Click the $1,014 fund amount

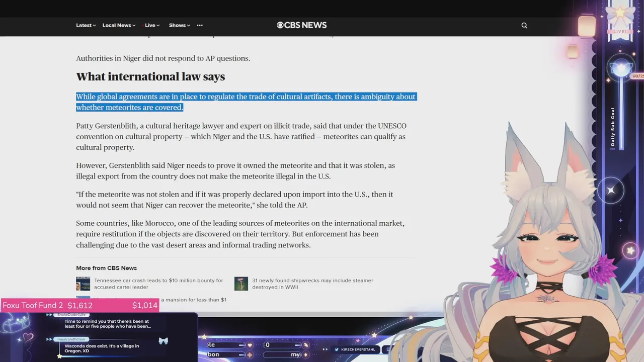(145, 305)
